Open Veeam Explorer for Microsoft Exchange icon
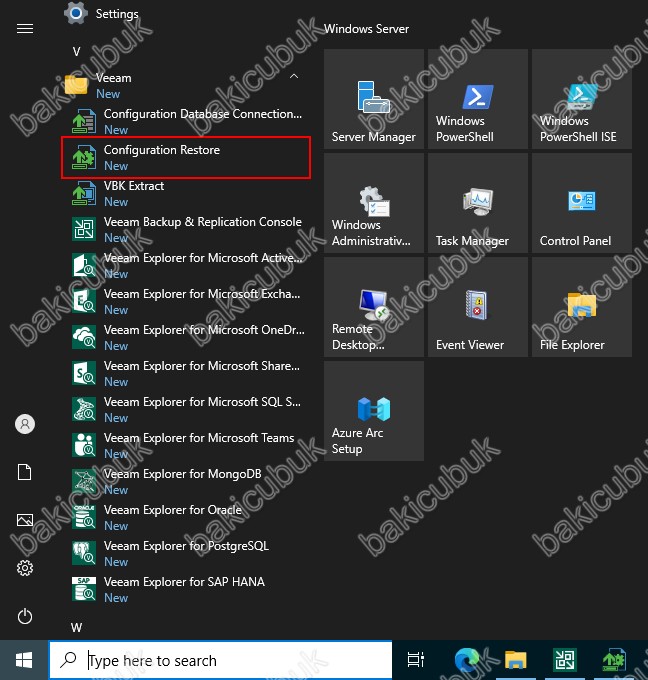Image resolution: width=648 pixels, height=680 pixels. click(84, 301)
